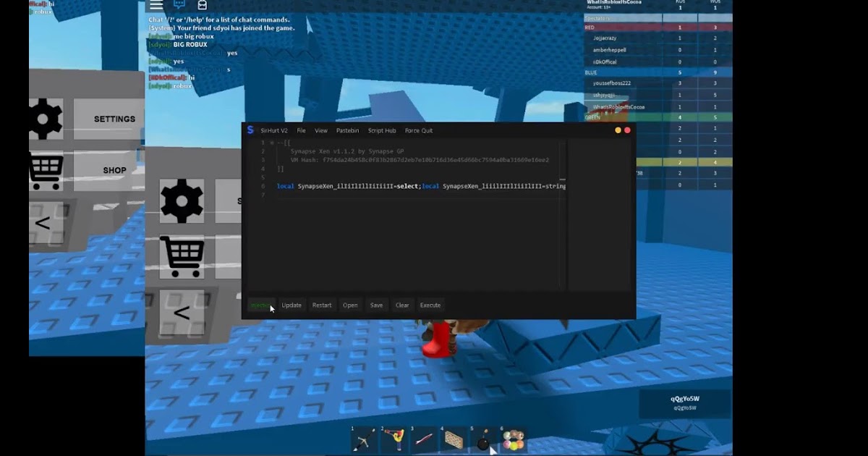
Task: Toggle the Roblox chat bubble icon
Action: [179, 5]
